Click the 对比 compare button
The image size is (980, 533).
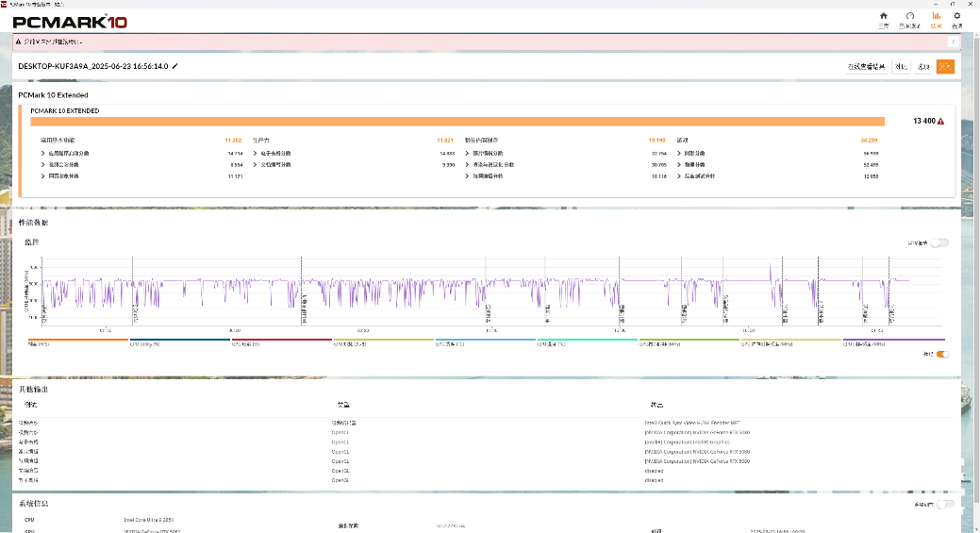pos(901,66)
